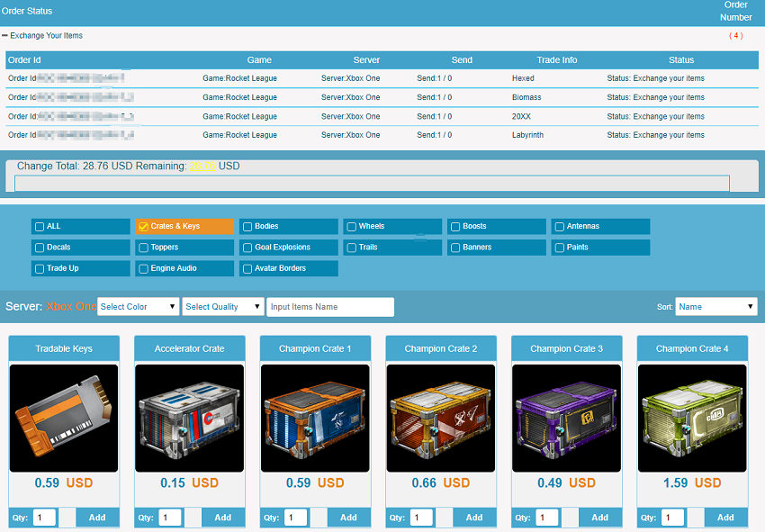Click the Xbox One server label
The height and width of the screenshot is (532, 765).
(71, 307)
